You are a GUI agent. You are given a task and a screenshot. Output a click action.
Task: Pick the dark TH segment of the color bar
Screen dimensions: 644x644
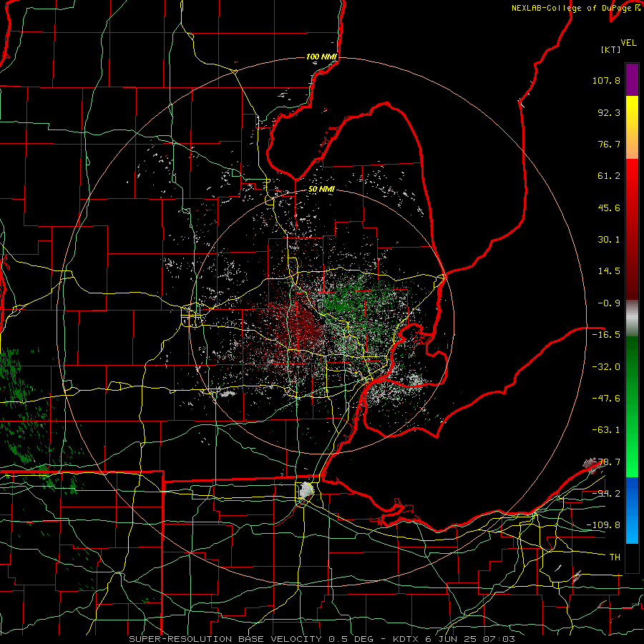632,557
